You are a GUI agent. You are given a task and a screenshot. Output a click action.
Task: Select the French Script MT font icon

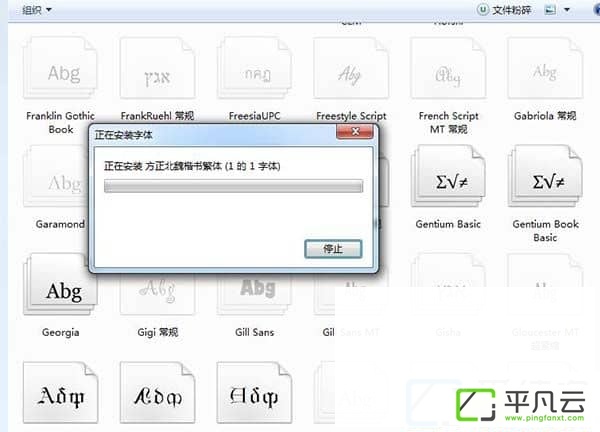(448, 68)
